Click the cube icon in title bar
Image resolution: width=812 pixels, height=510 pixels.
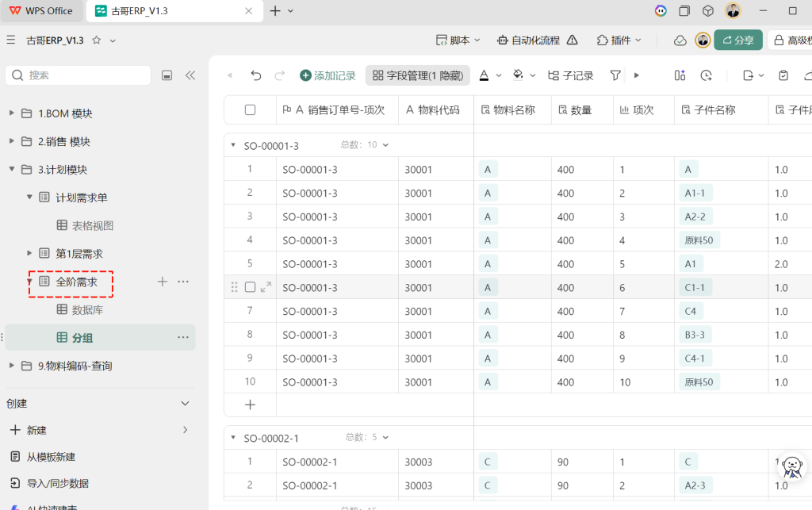[708, 10]
